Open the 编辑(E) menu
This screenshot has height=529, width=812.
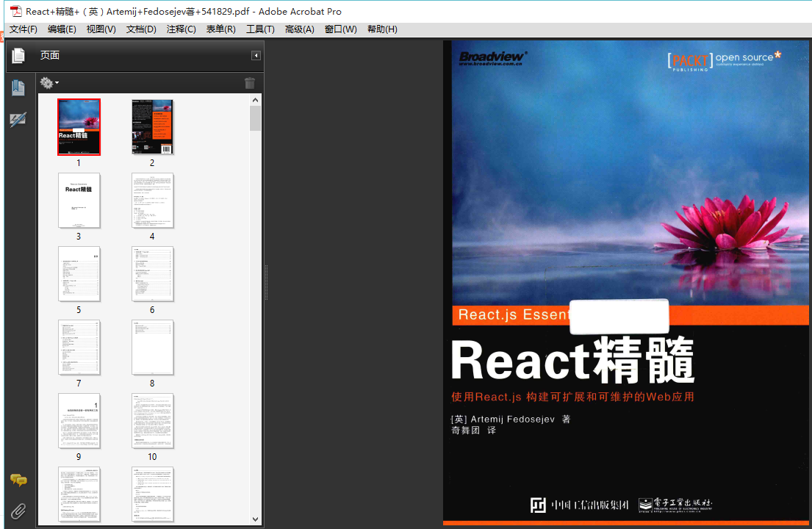[62, 29]
